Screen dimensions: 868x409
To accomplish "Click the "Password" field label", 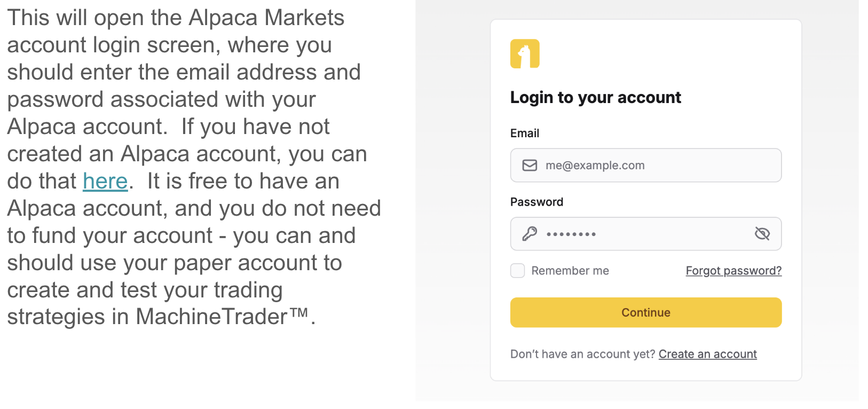I will click(x=536, y=202).
